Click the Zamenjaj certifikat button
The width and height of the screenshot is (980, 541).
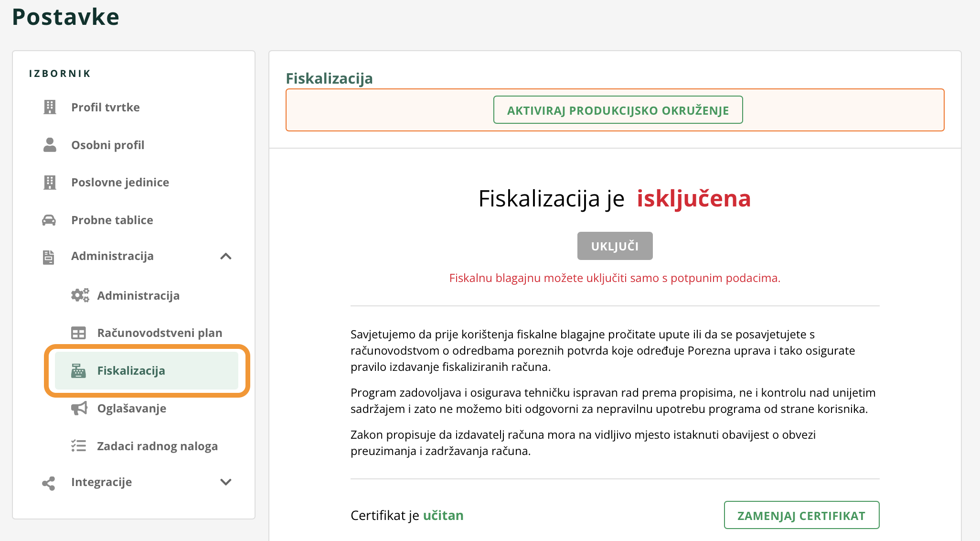coord(801,515)
